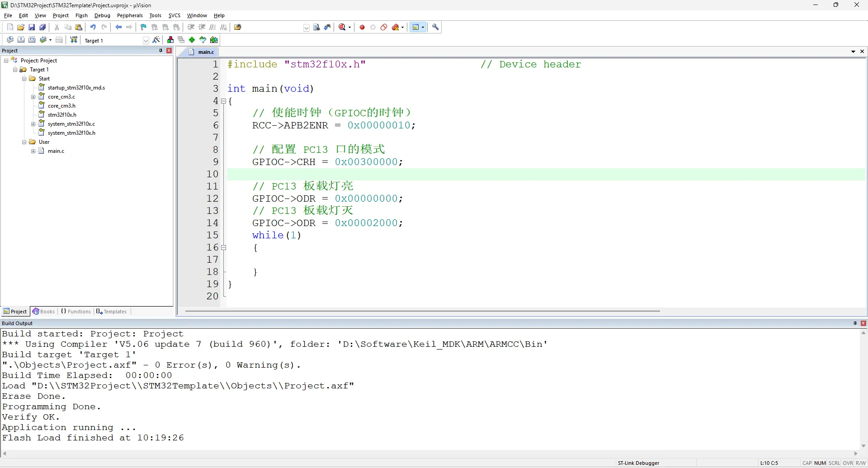Collapse the Start folder in project tree

(x=24, y=79)
